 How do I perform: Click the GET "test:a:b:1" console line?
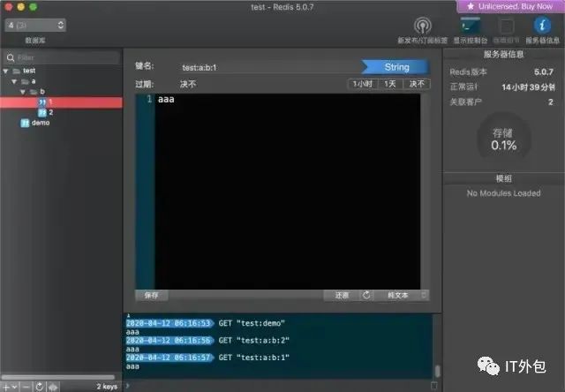click(253, 358)
